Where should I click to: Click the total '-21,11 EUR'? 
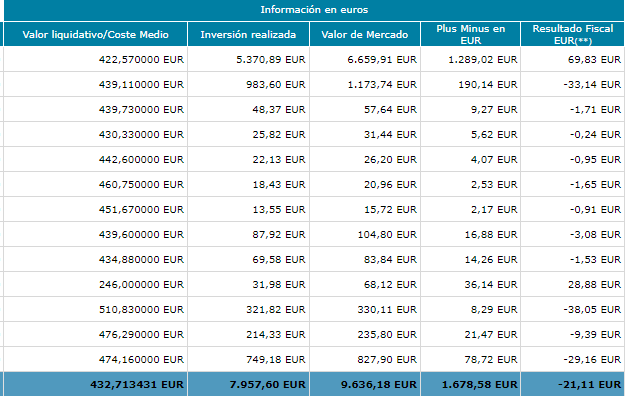572,385
